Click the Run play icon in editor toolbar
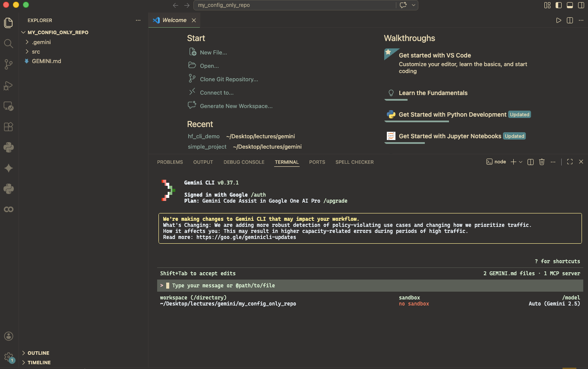Screen dimensions: 588x369 coord(559,20)
